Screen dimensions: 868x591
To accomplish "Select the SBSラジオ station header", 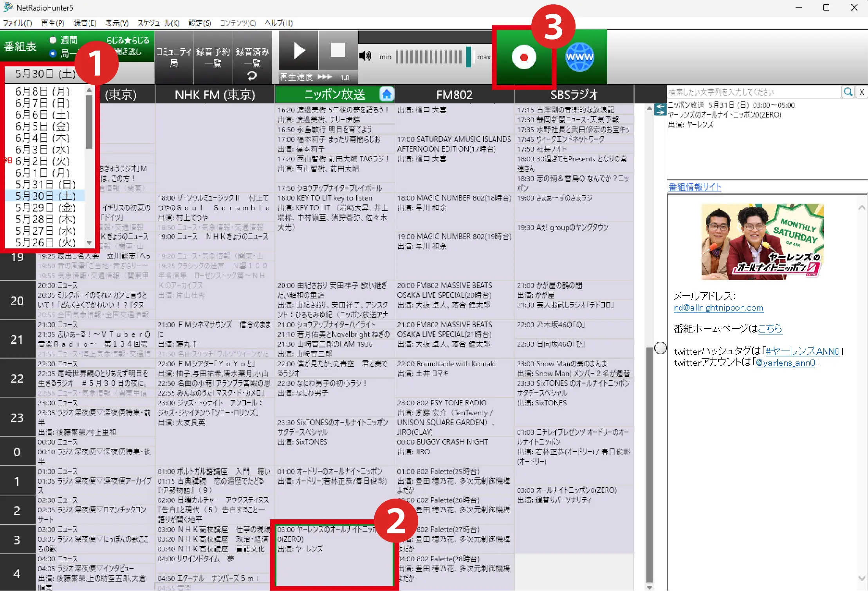I will (x=574, y=94).
